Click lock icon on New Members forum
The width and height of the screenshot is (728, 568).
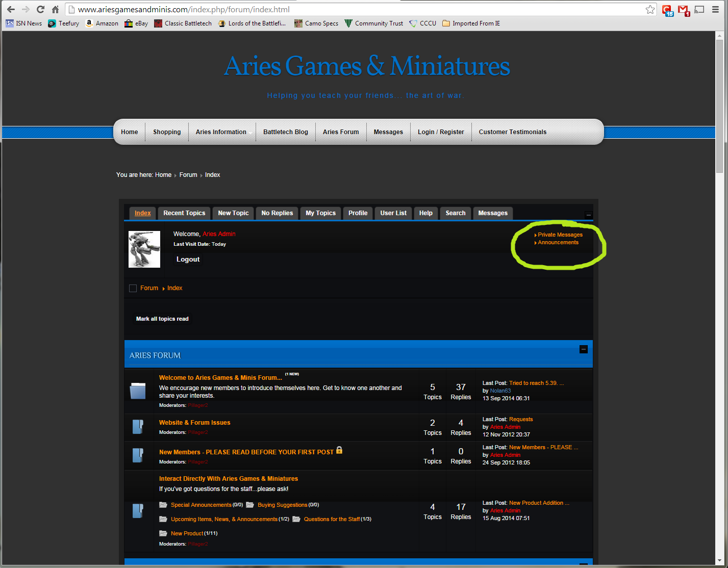[339, 450]
